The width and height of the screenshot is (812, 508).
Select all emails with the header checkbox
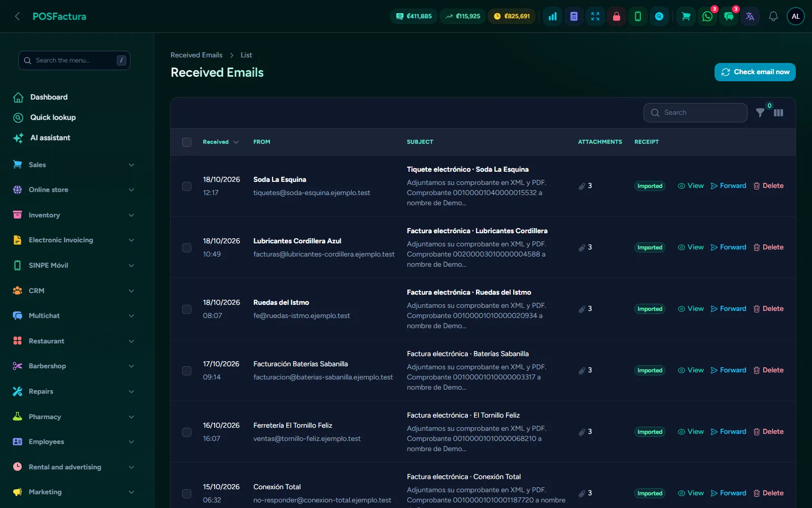pos(187,142)
